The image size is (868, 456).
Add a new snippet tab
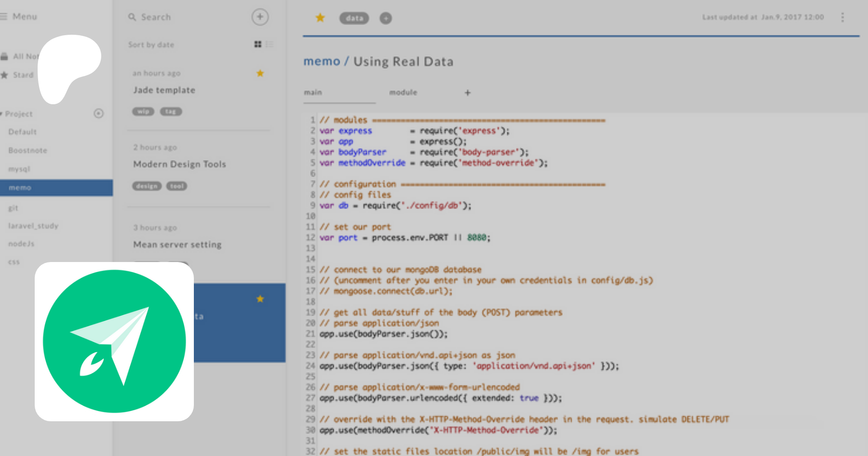467,93
